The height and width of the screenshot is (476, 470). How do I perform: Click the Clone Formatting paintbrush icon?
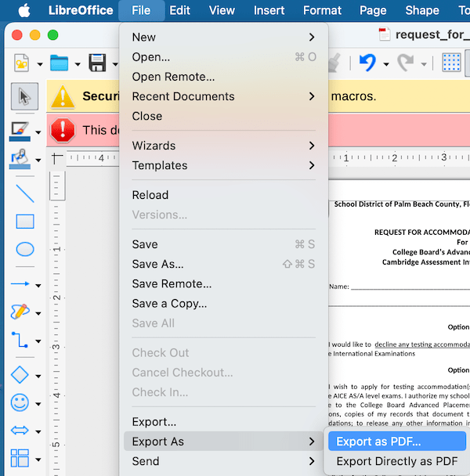pos(334,63)
